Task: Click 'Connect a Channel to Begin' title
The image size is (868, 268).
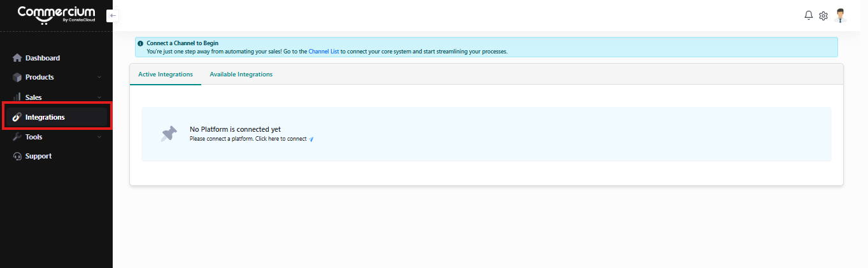Action: (182, 43)
